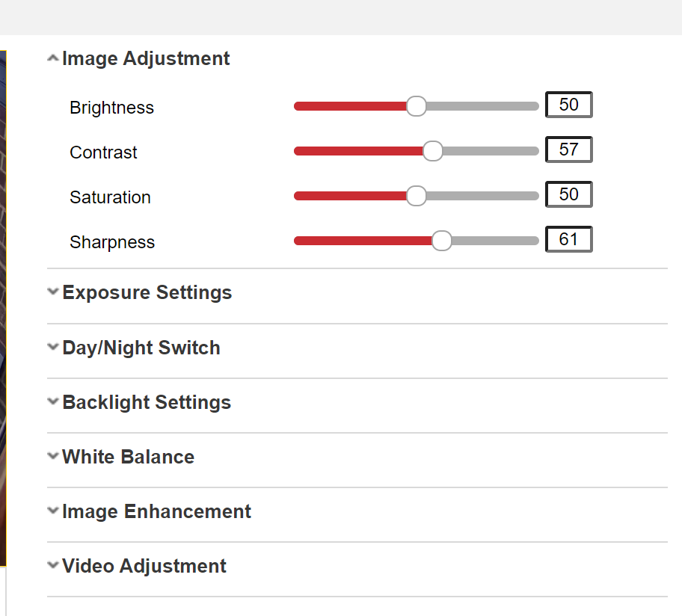Click the chevron beside Video Adjustment
Viewport: 682px width, 616px height.
tap(52, 565)
